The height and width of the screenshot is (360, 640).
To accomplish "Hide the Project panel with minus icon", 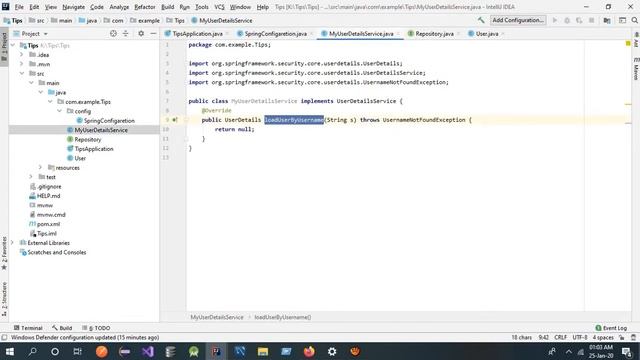I will point(153,33).
